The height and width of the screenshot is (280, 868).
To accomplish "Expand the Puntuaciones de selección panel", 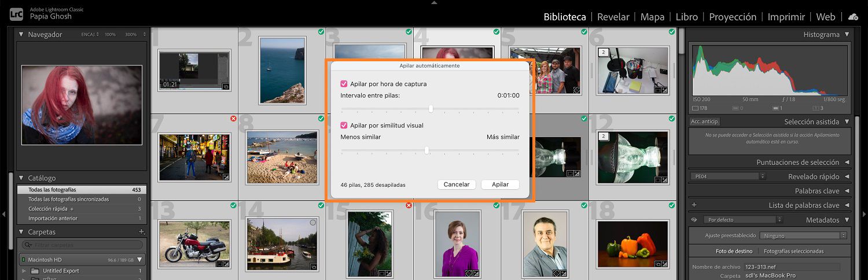I will point(847,163).
